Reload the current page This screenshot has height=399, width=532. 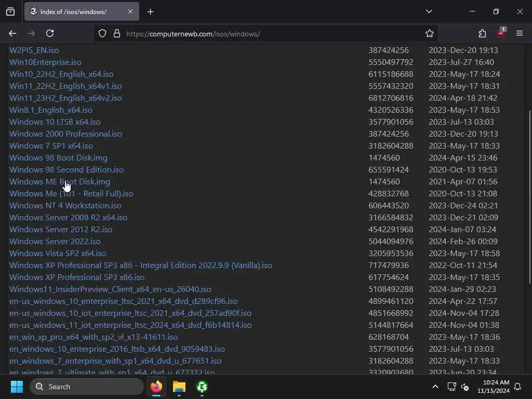click(50, 34)
